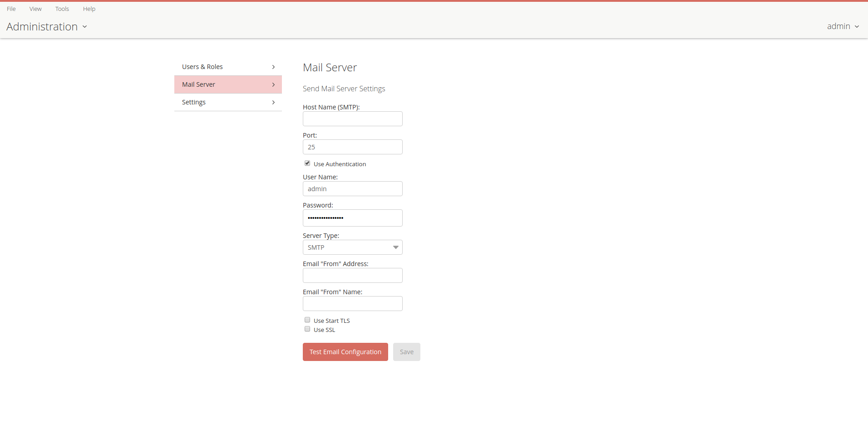Image resolution: width=868 pixels, height=435 pixels.
Task: Click the chevron arrow beside Settings
Action: coord(273,102)
